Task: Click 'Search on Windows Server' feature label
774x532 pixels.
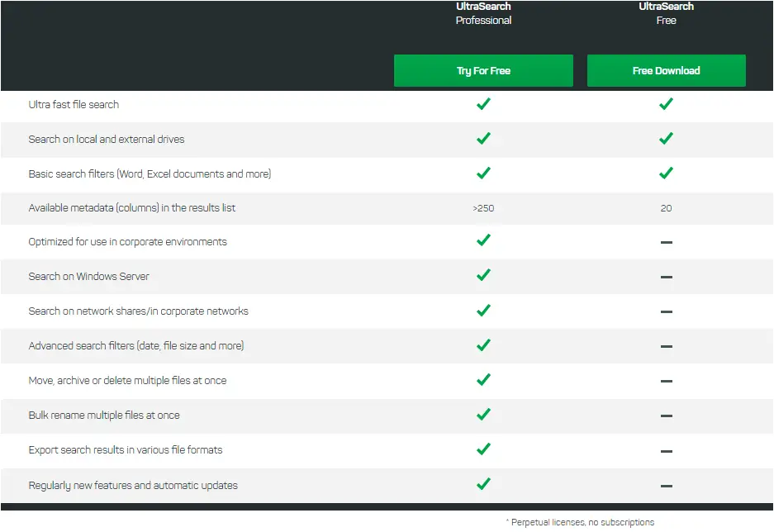Action: pyautogui.click(x=89, y=277)
